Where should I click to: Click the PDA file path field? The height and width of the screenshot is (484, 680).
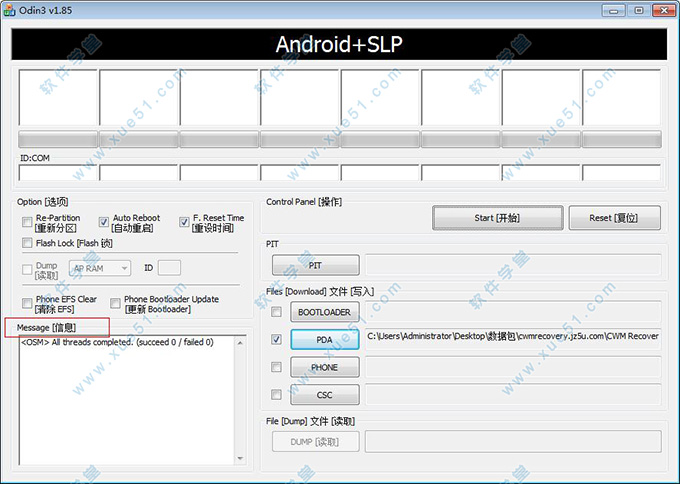512,337
